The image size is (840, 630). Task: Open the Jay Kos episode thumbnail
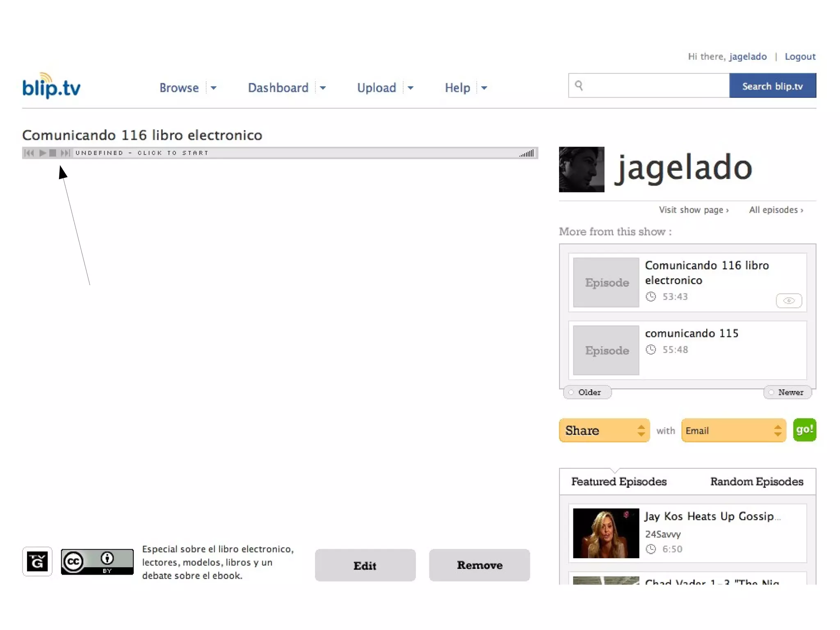coord(606,533)
